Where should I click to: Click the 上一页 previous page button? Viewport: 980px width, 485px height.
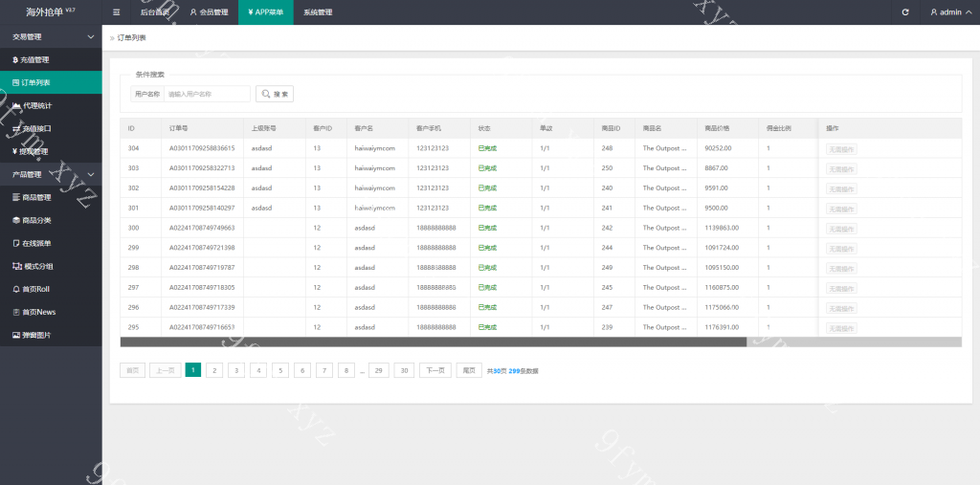165,370
